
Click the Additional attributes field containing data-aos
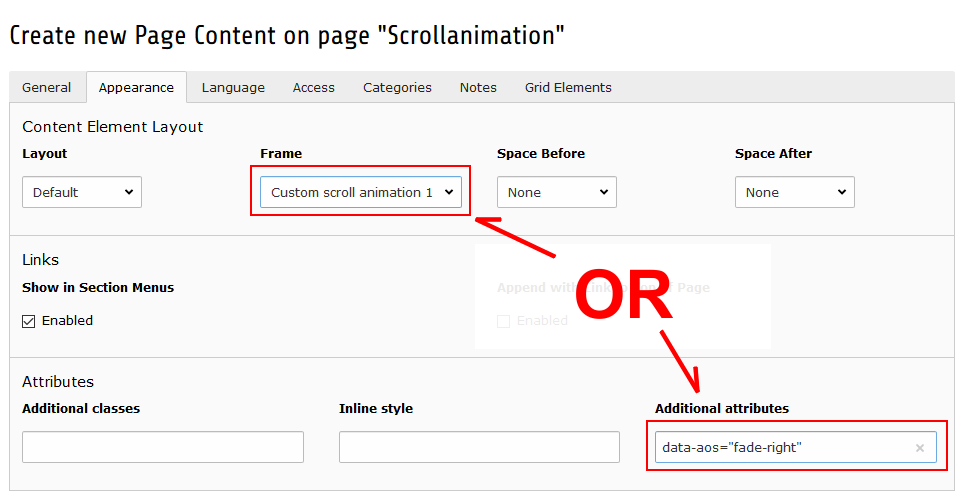click(795, 447)
